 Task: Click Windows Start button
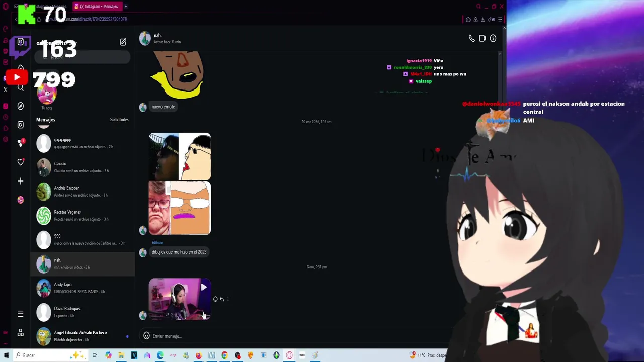[6, 355]
